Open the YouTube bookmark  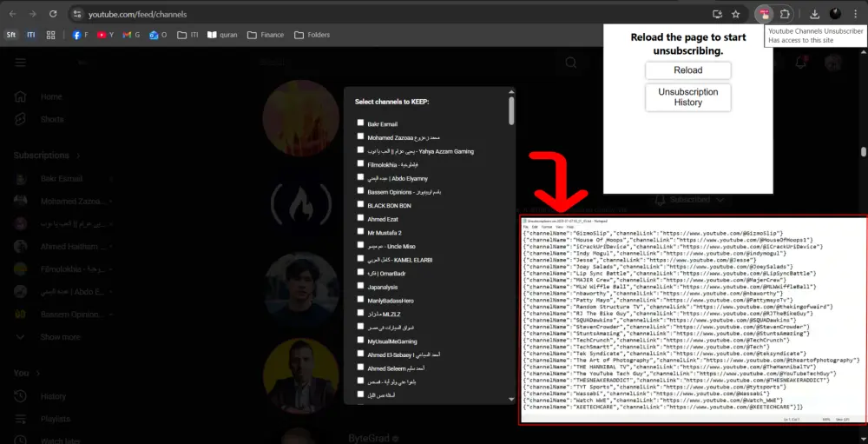click(105, 35)
